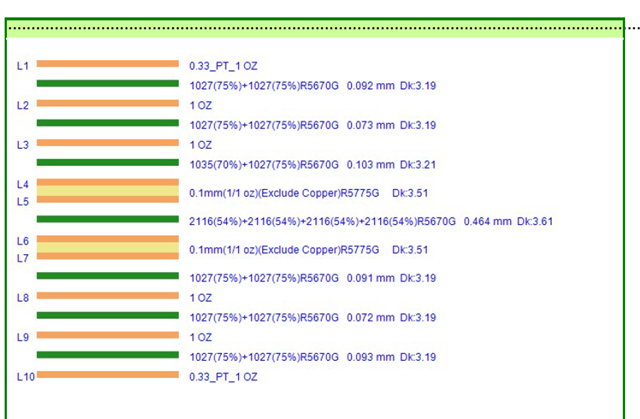Screen dimensions: 640x419
Task: Click the orange copper bar for L1
Action: click(108, 64)
